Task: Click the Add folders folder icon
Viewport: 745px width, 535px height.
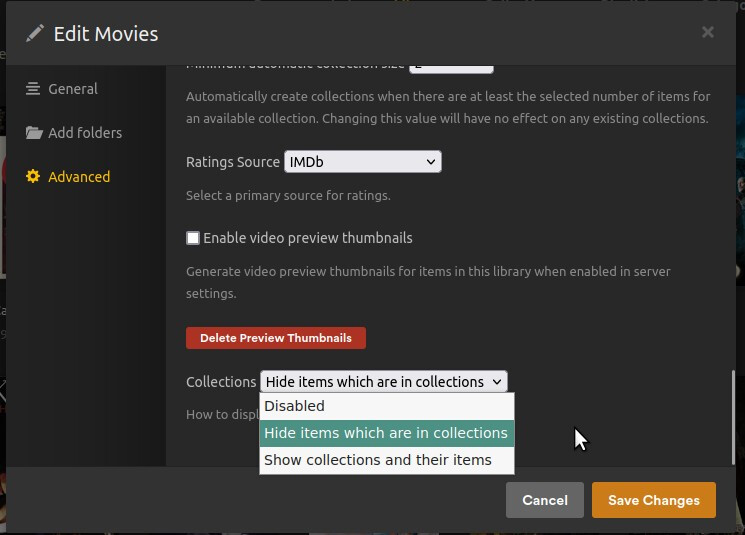Action: tap(34, 133)
